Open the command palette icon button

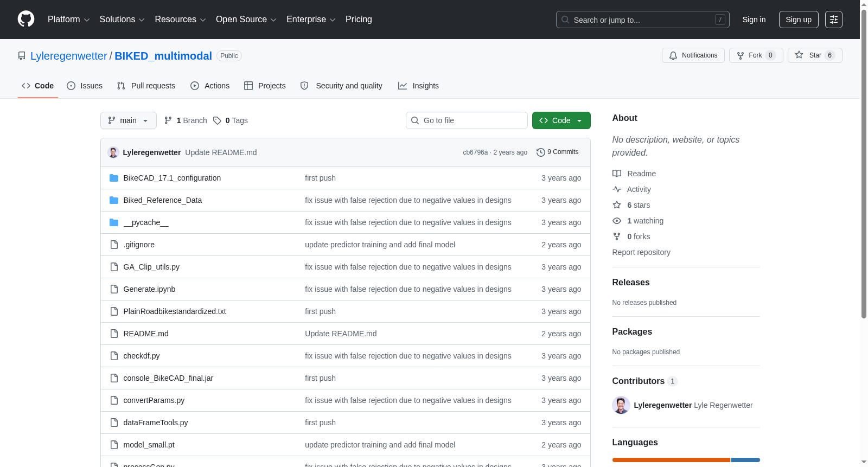tap(834, 20)
